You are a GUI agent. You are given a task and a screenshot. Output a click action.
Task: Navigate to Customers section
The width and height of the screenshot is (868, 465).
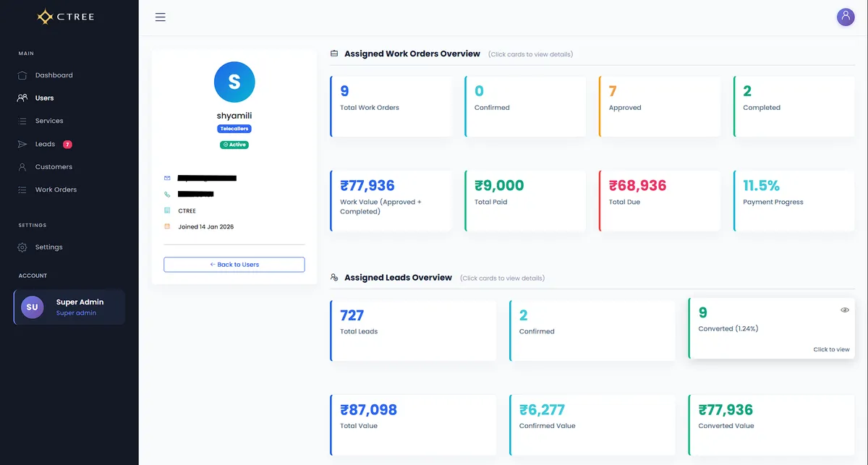(54, 167)
